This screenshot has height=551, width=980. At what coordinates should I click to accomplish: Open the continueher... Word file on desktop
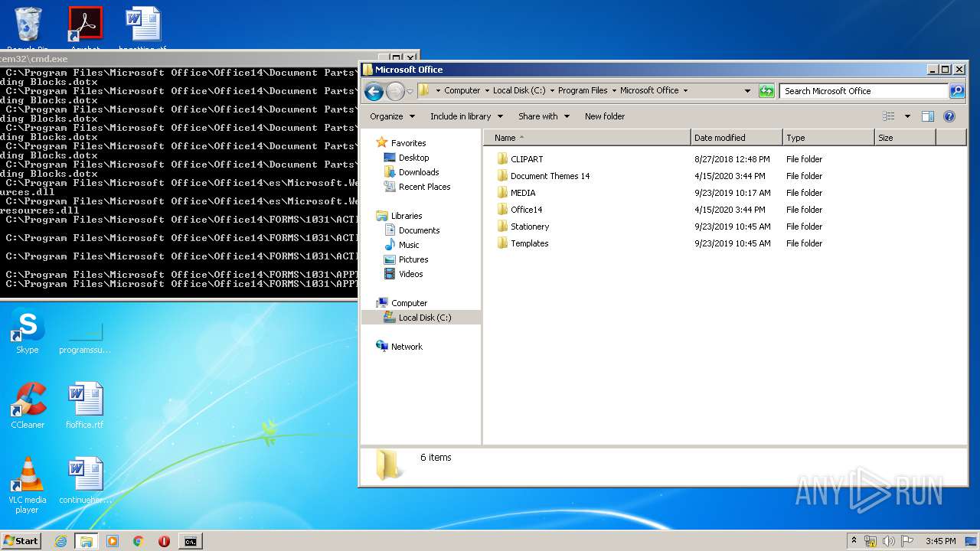tap(85, 481)
